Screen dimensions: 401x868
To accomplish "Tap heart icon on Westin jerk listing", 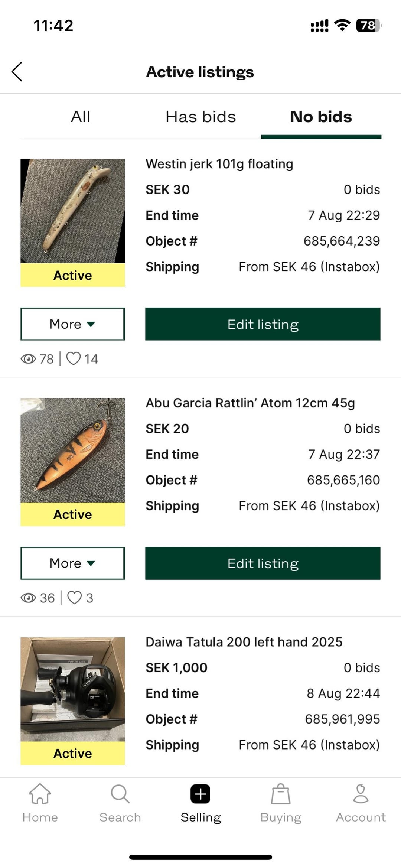I will tap(74, 359).
